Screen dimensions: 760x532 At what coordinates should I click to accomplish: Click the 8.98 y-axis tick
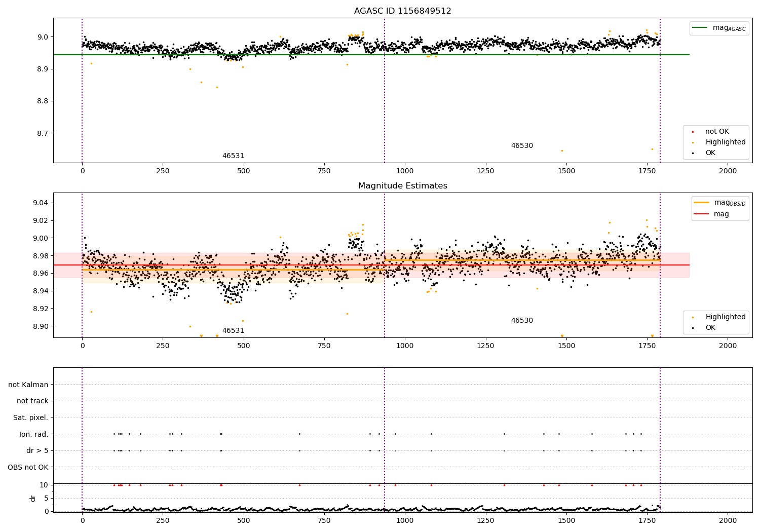click(41, 256)
